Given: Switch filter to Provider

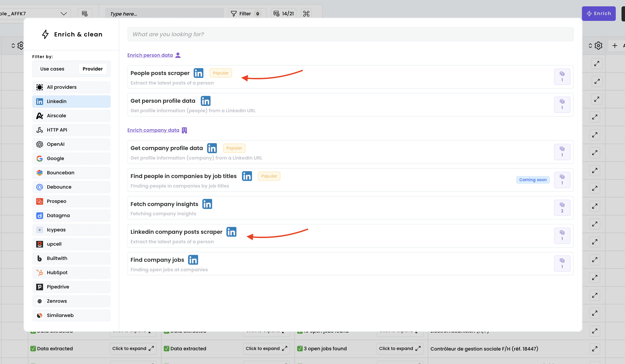Looking at the screenshot, I should [x=92, y=69].
